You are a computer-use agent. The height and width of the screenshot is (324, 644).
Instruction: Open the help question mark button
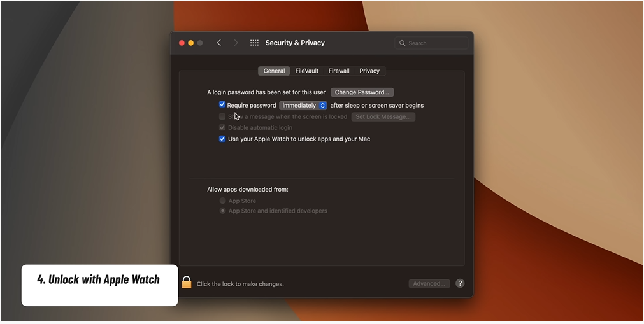click(x=460, y=283)
